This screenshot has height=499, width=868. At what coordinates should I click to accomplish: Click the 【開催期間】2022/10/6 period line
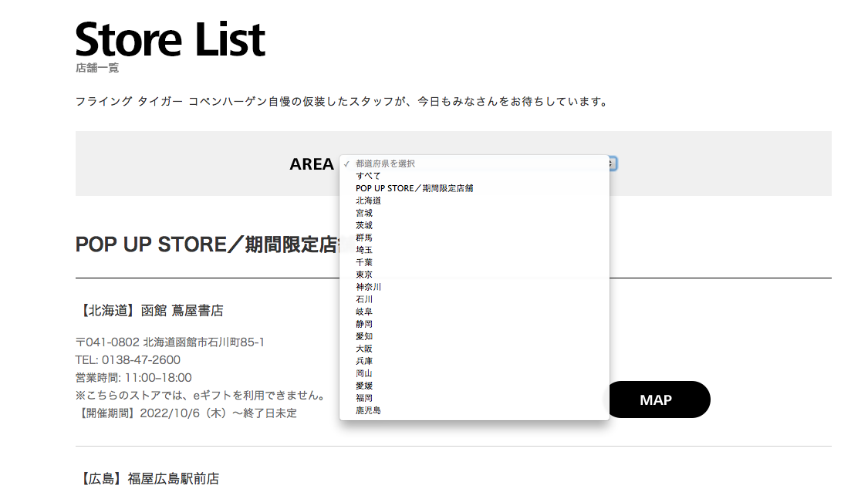point(187,413)
